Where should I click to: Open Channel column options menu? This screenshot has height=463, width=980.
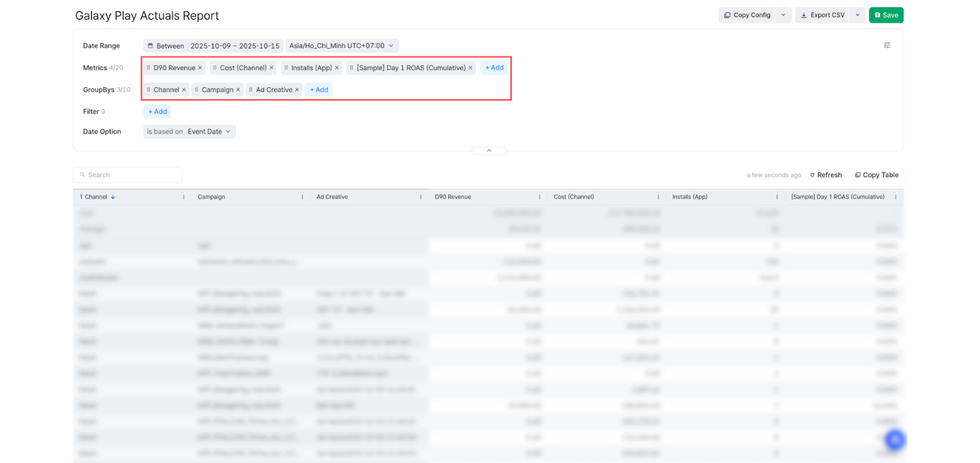click(184, 197)
